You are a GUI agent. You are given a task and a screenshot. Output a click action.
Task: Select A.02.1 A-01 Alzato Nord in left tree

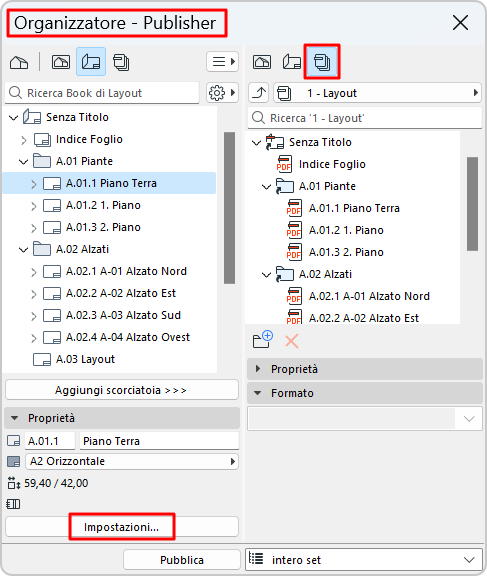point(126,271)
